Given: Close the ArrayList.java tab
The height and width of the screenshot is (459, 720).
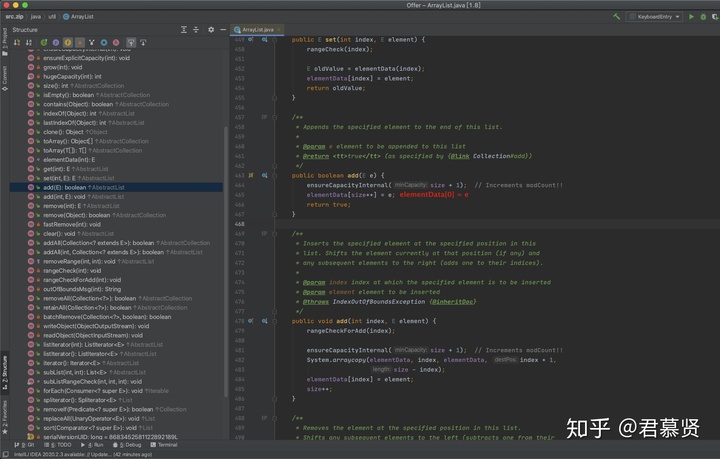Looking at the screenshot, I should pos(278,29).
